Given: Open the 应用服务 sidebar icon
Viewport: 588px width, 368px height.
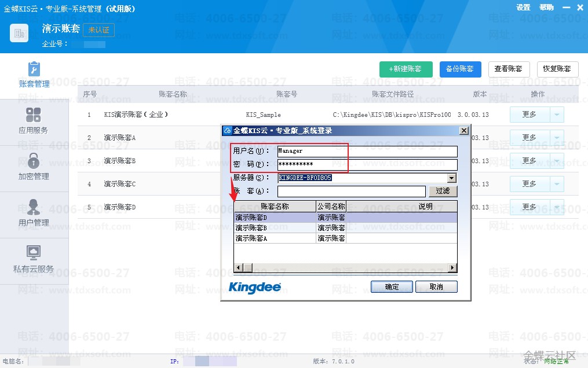Looking at the screenshot, I should (x=34, y=115).
